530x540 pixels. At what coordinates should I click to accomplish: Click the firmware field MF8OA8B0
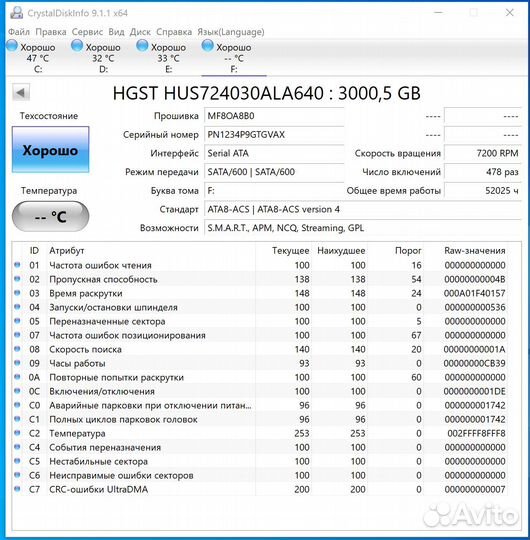(274, 116)
